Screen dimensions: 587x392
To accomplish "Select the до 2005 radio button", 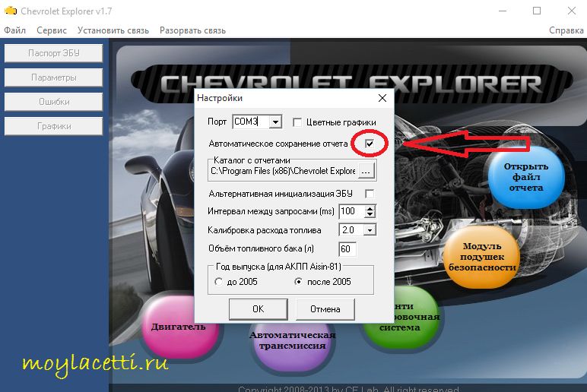I will [219, 282].
